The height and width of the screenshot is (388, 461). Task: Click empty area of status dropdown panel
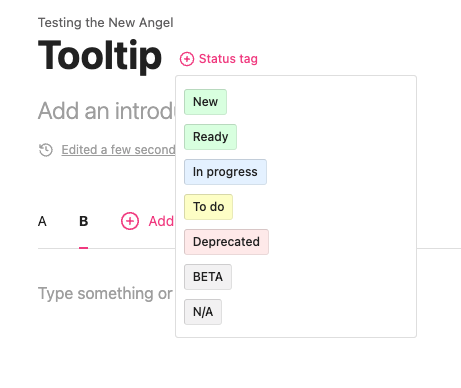340,207
